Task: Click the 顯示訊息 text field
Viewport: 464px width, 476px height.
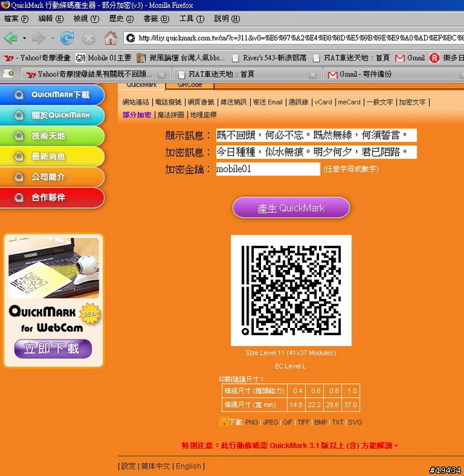Action: click(316, 135)
